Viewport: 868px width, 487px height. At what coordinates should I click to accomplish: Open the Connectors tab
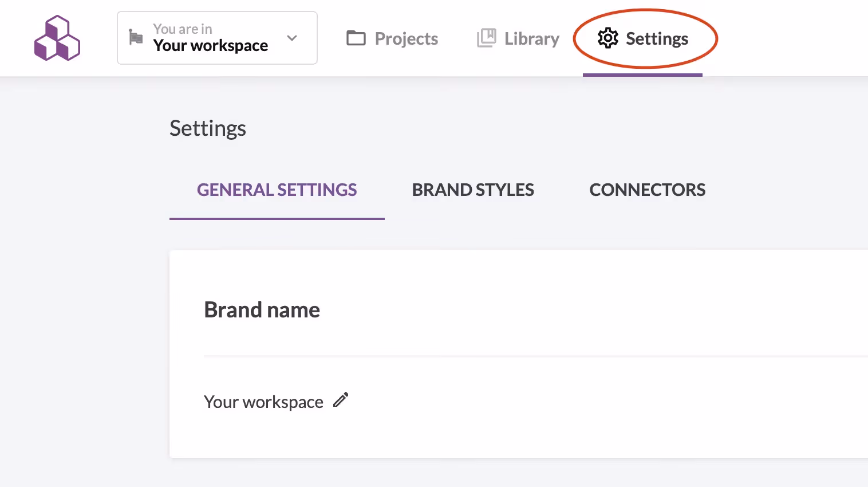(648, 190)
